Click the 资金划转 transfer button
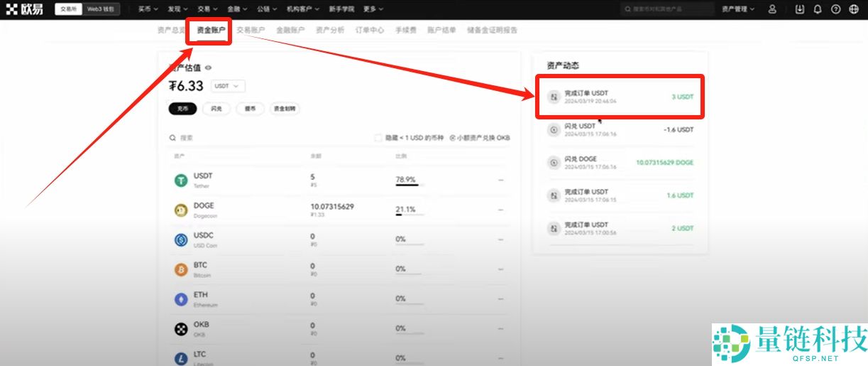Viewport: 868px width, 366px height. 285,109
